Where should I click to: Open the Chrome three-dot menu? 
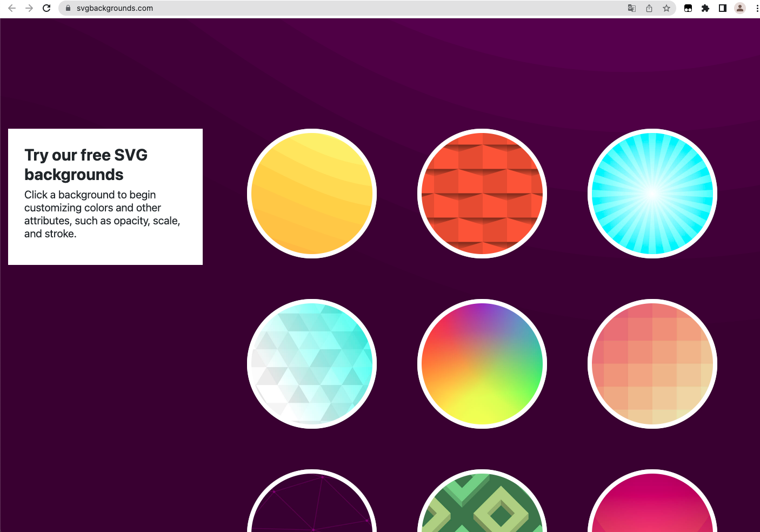(x=757, y=8)
